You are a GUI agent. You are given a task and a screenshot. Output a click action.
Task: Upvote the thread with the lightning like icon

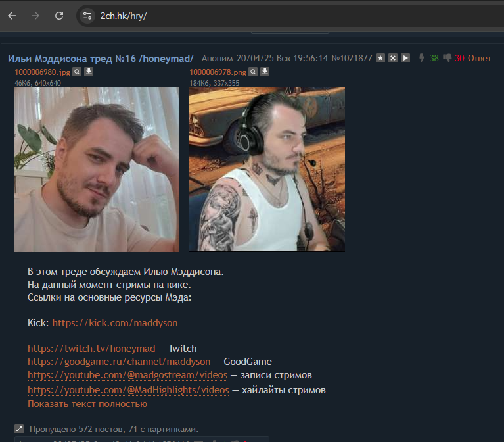click(x=422, y=59)
